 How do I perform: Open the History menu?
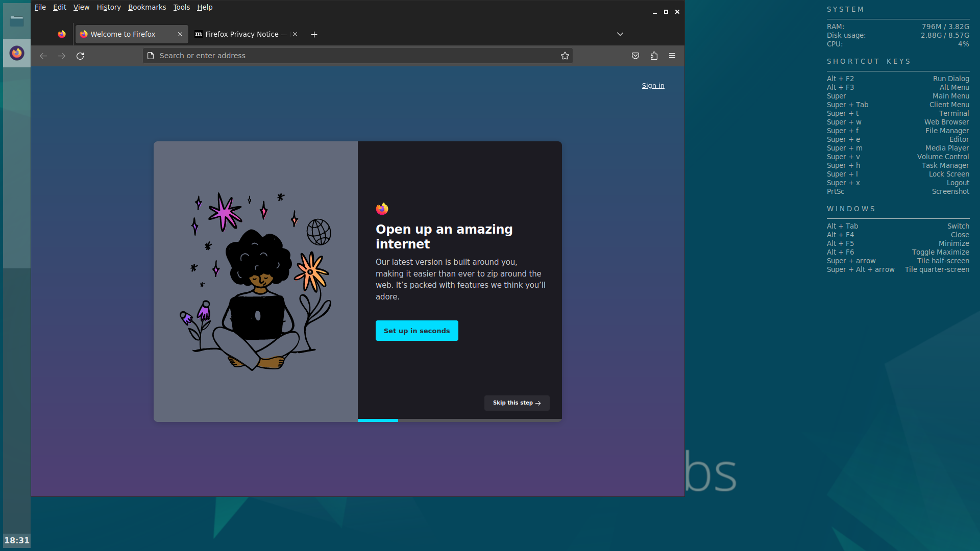tap(109, 7)
